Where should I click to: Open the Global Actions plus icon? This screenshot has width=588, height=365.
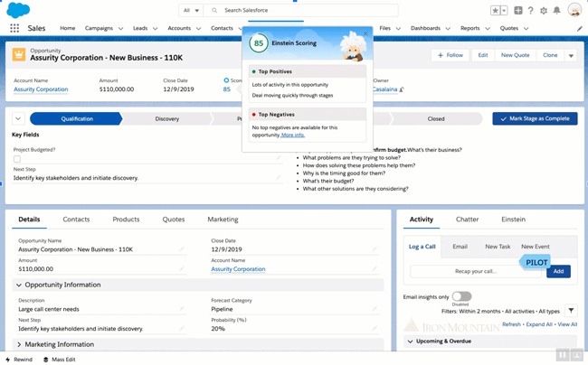pyautogui.click(x=517, y=11)
